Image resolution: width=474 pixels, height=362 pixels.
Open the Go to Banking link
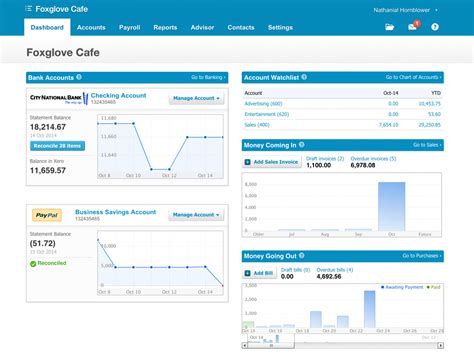point(208,77)
